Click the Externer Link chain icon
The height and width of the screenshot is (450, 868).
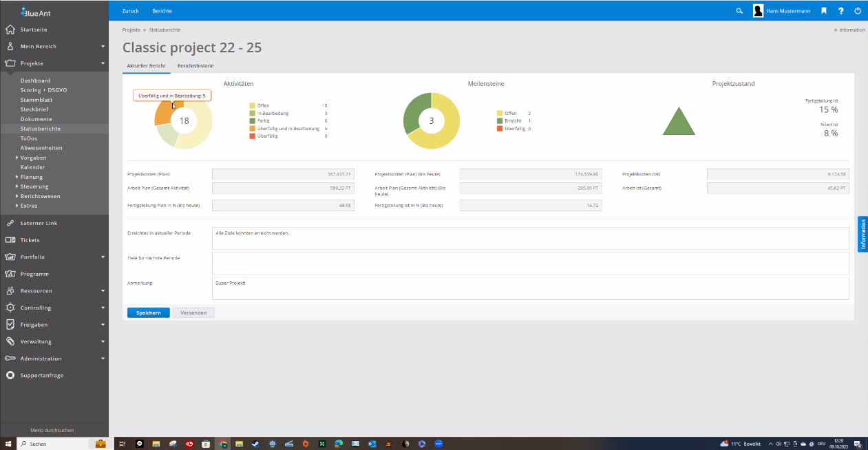click(x=10, y=223)
